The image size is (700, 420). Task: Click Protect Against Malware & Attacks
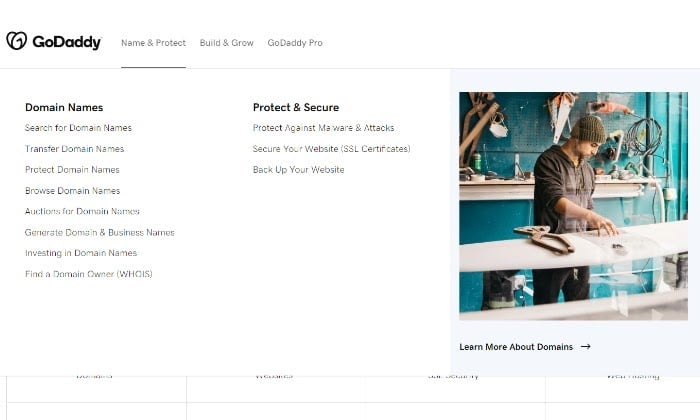point(323,128)
